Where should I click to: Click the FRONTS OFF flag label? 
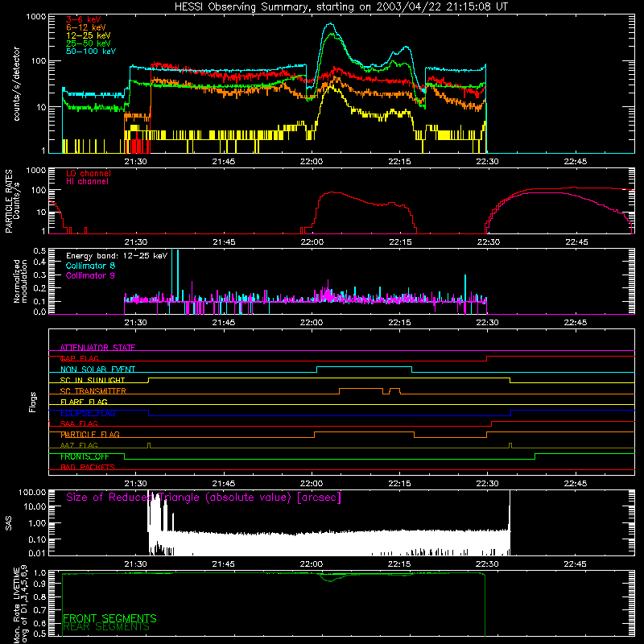(x=85, y=456)
